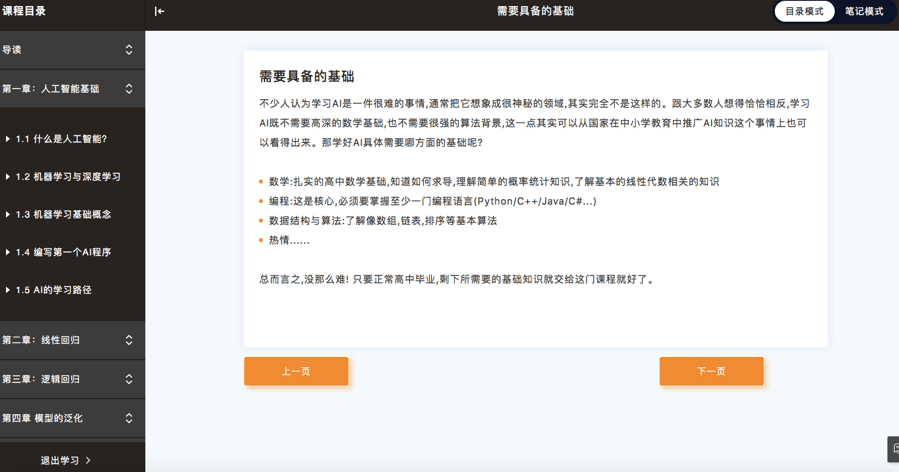Click the arrow next to 退出学习
The image size is (899, 472).
(x=89, y=461)
